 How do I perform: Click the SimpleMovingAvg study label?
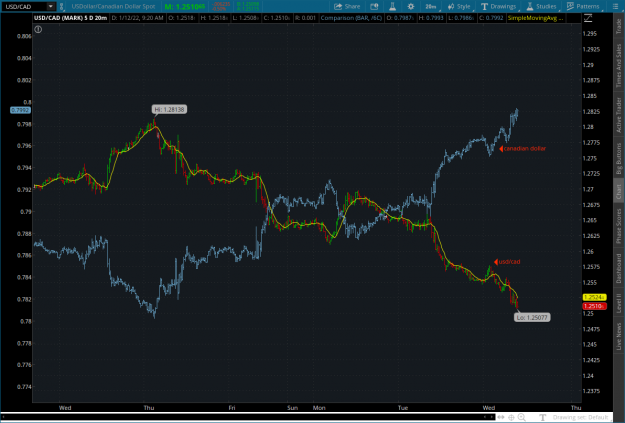click(x=535, y=18)
